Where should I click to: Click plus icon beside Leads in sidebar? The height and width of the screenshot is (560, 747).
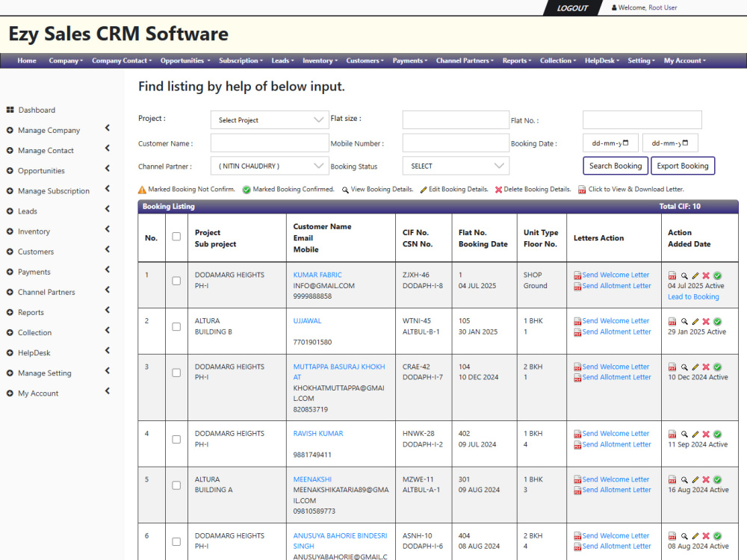coord(10,211)
